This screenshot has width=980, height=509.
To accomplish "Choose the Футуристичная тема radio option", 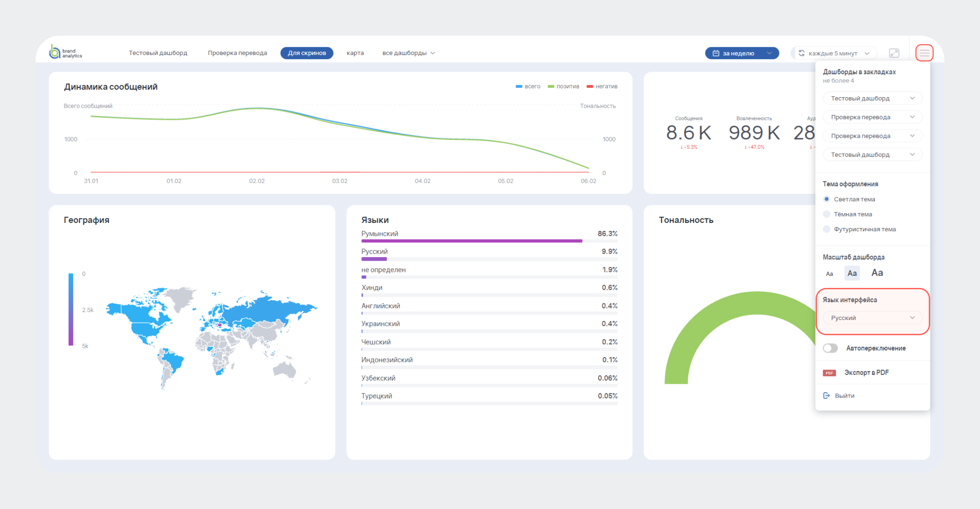I will click(827, 229).
